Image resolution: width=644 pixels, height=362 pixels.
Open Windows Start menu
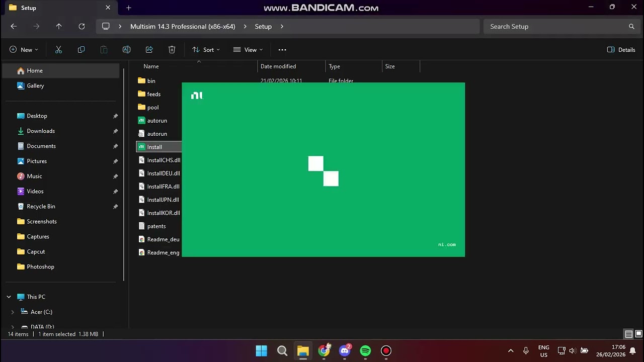[262, 350]
